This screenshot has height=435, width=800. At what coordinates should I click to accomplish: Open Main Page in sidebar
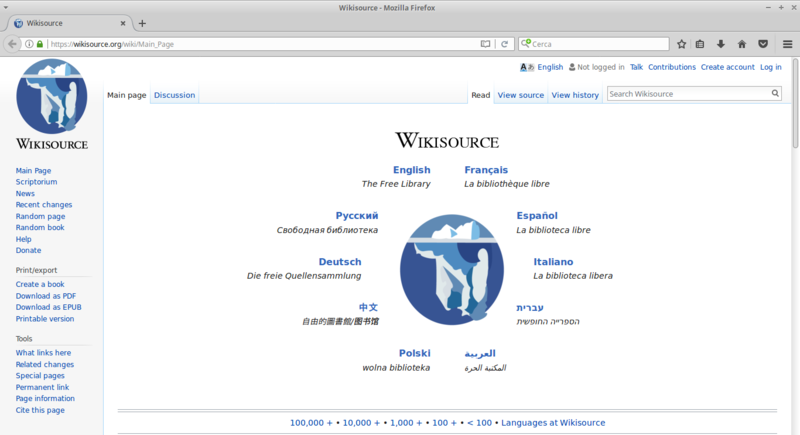coord(33,170)
